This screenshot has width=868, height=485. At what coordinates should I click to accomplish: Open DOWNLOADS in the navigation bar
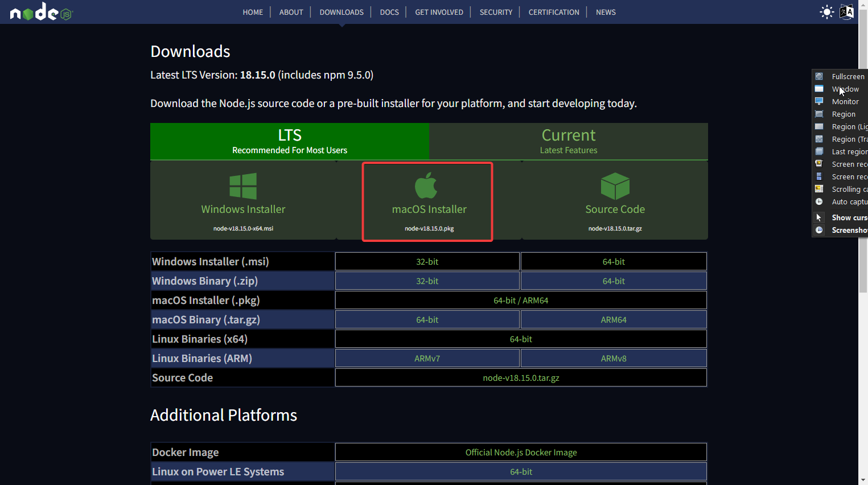[342, 12]
